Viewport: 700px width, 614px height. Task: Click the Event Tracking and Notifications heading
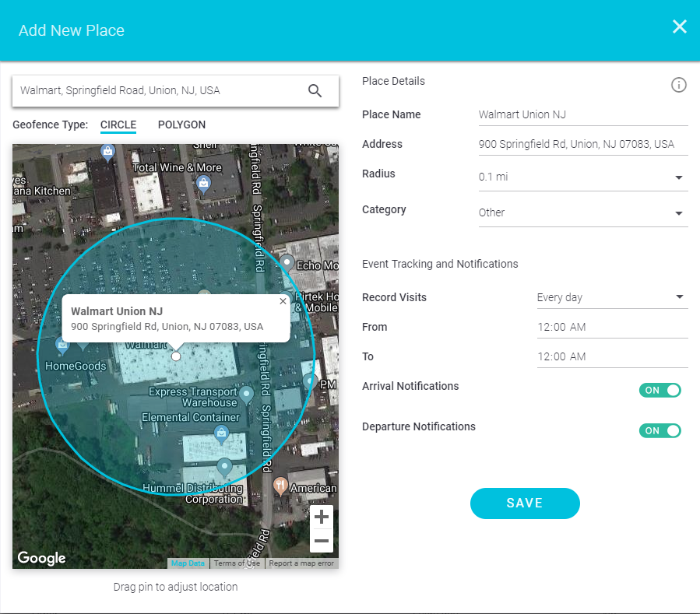(440, 264)
